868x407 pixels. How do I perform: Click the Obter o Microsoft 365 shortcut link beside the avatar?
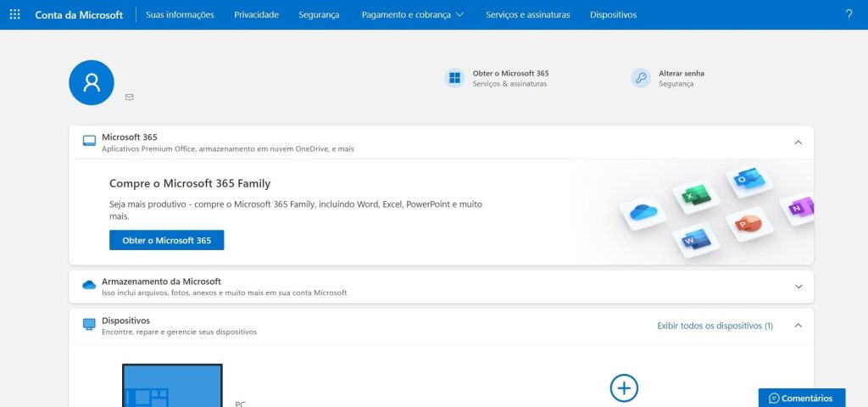(510, 73)
